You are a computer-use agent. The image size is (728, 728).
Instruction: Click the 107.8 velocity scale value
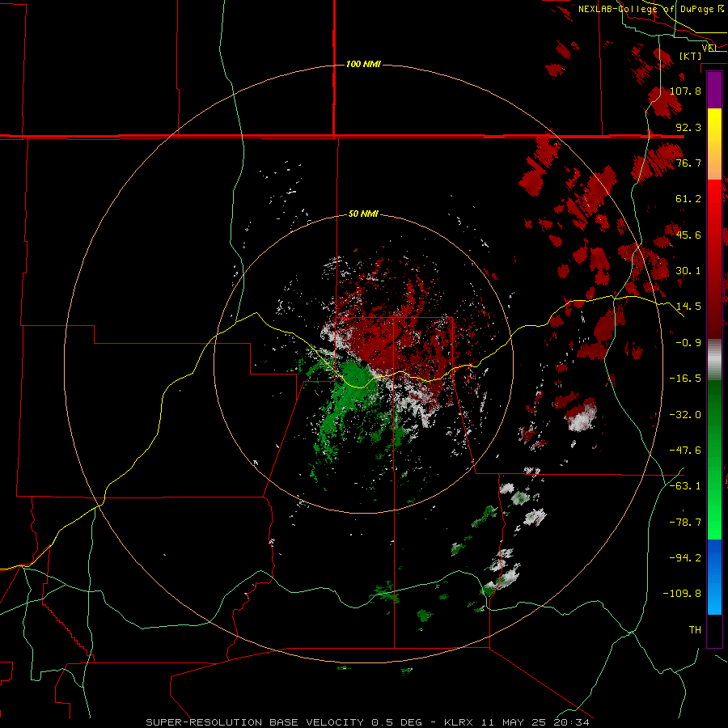[685, 91]
